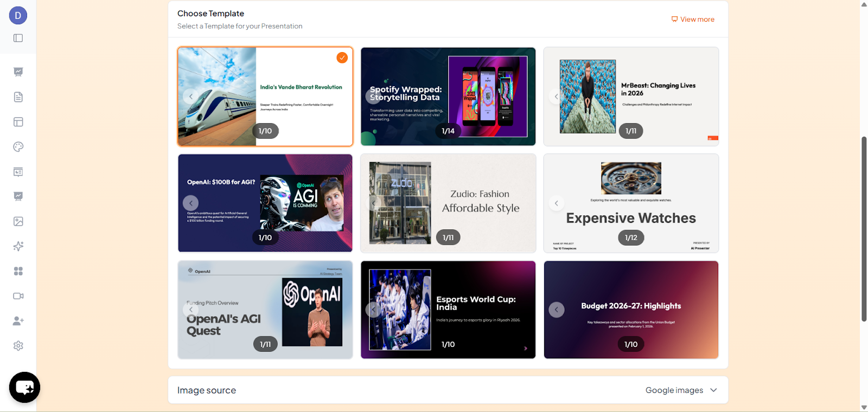The height and width of the screenshot is (412, 868).
Task: Click the 1/10 counter on Budget 2026-27 card
Action: pyautogui.click(x=631, y=344)
